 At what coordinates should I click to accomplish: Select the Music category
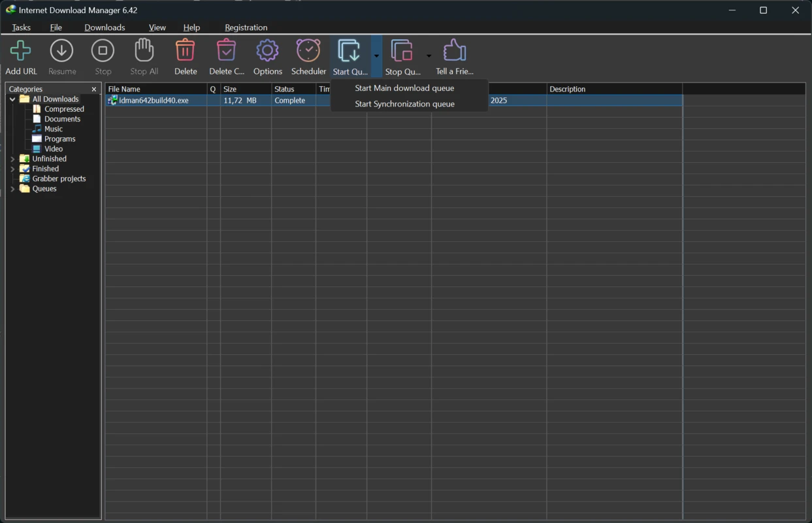[x=54, y=129]
